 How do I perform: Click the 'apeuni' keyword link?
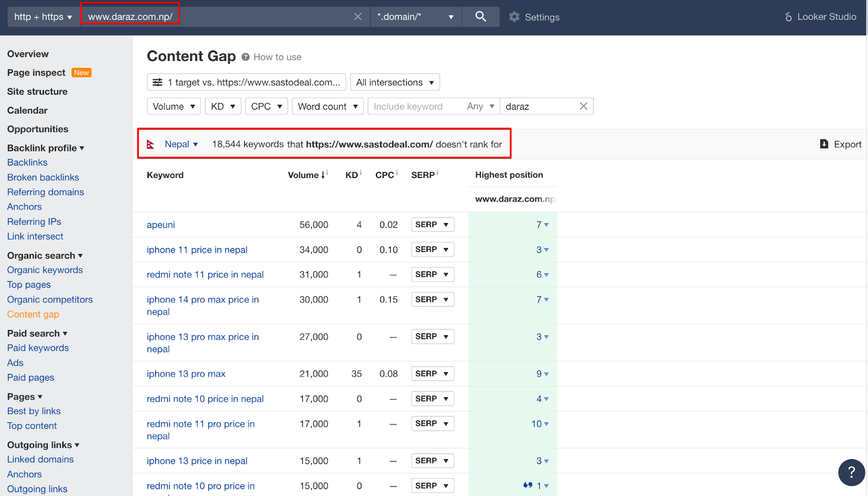coord(161,225)
